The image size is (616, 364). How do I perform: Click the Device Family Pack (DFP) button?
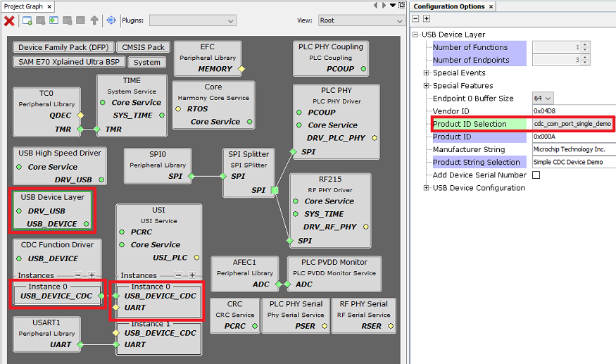click(x=63, y=48)
